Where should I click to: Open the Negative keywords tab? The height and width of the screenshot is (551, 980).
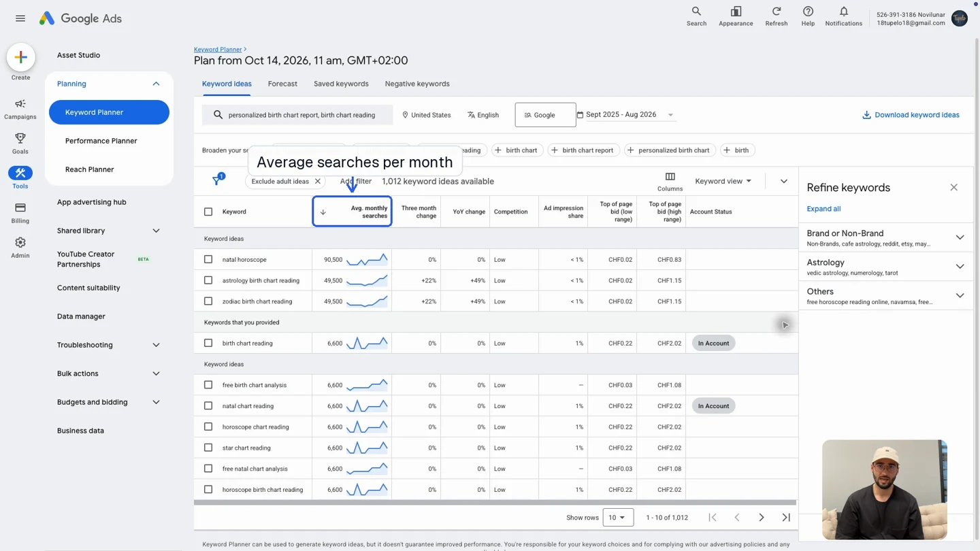click(x=417, y=84)
